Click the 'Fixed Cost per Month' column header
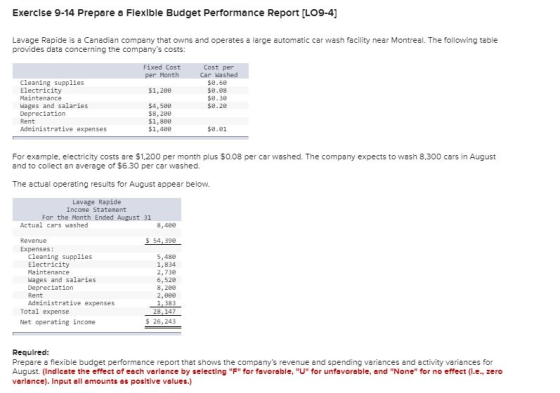The image size is (560, 393). 162,71
